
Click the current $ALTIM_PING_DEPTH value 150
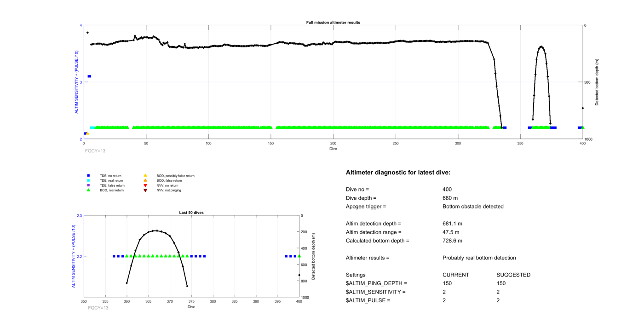[x=447, y=283]
